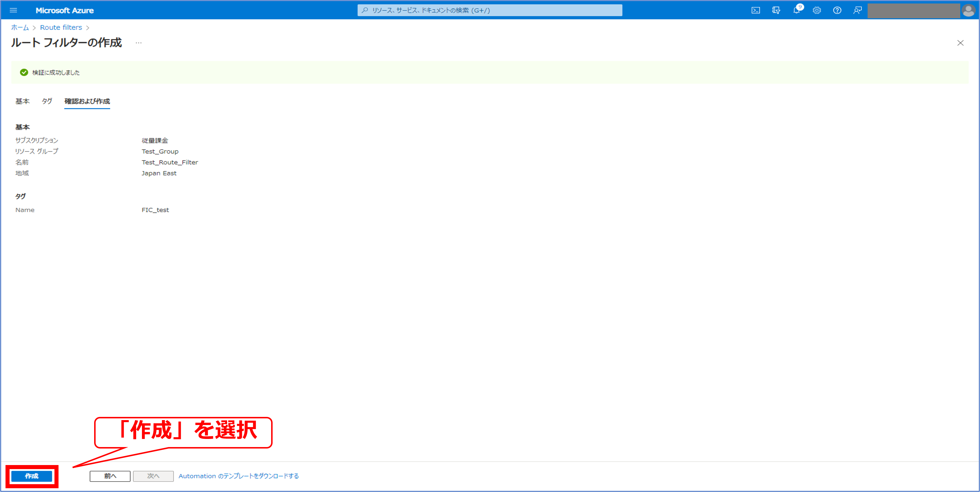Screen dimensions: 980x492
Task: Close the route filter creation blade
Action: pos(960,43)
